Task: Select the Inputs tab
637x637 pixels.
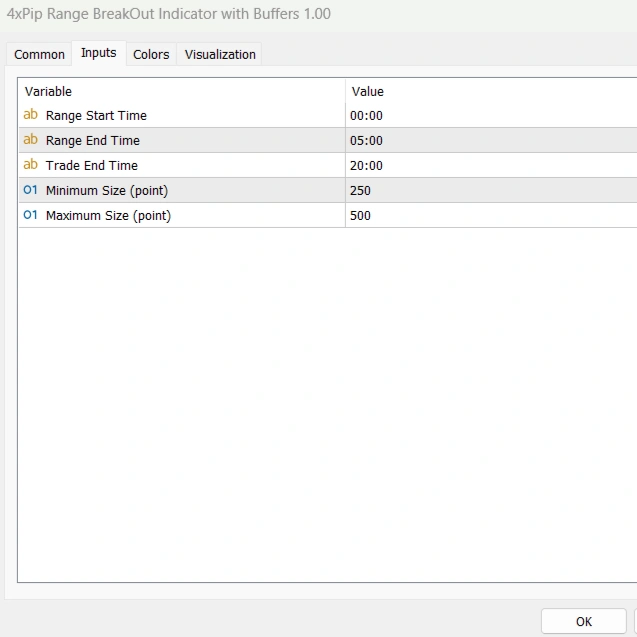Action: 98,53
